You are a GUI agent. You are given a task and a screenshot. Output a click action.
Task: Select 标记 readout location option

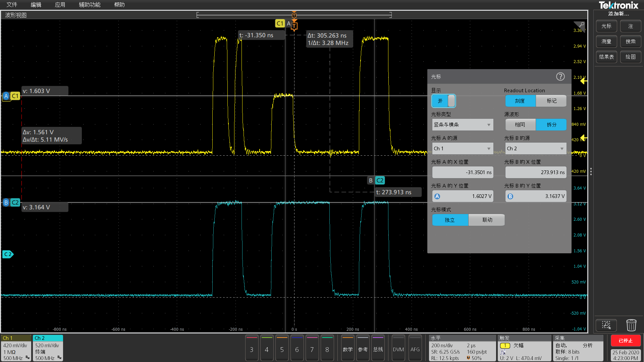point(551,101)
